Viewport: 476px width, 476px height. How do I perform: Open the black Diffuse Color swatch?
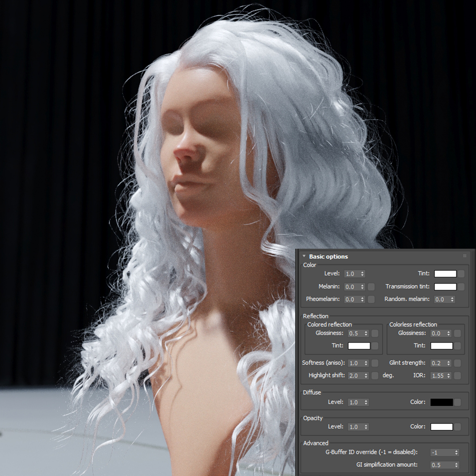click(442, 402)
